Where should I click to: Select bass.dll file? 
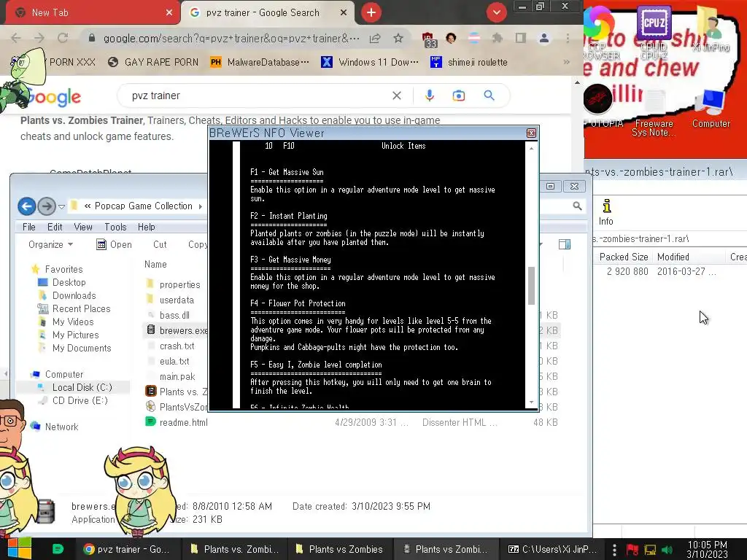point(169,315)
